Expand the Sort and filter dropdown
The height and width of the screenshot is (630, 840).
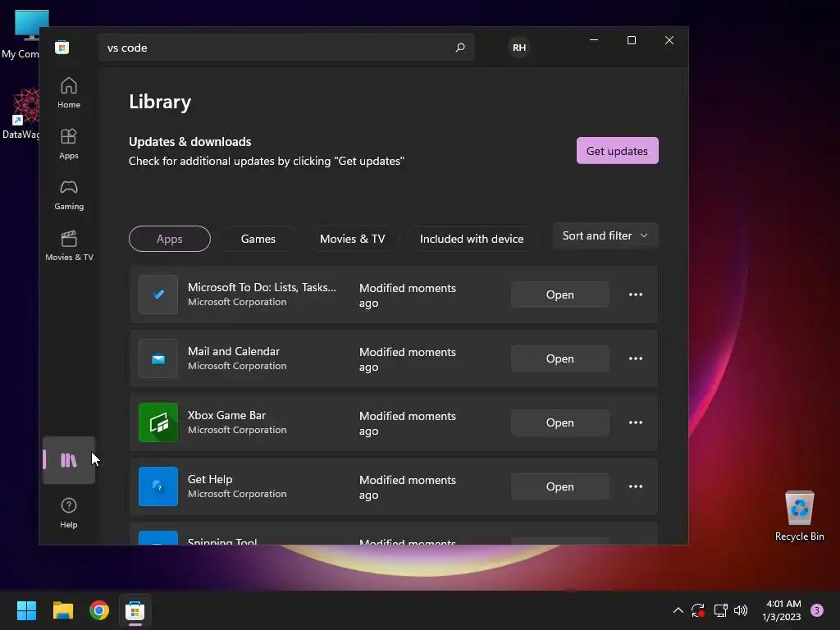pos(605,235)
